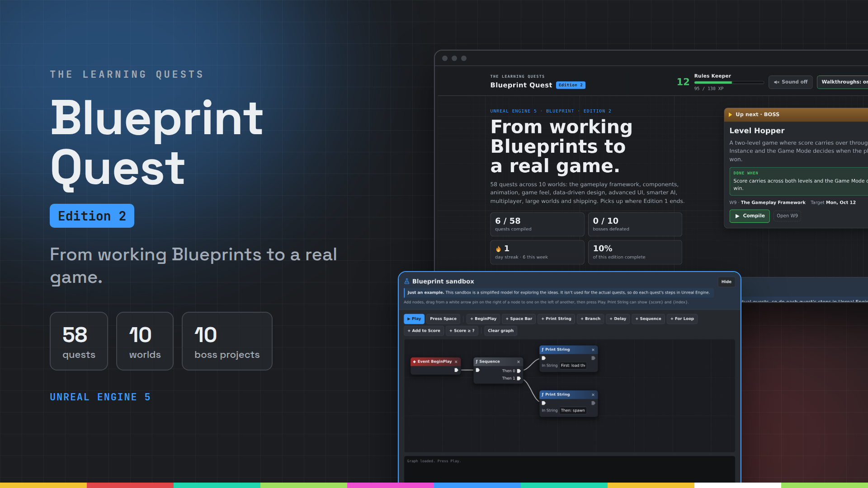Edit the 'Then: spawn' In String field
Image resolution: width=868 pixels, height=488 pixels.
point(573,411)
